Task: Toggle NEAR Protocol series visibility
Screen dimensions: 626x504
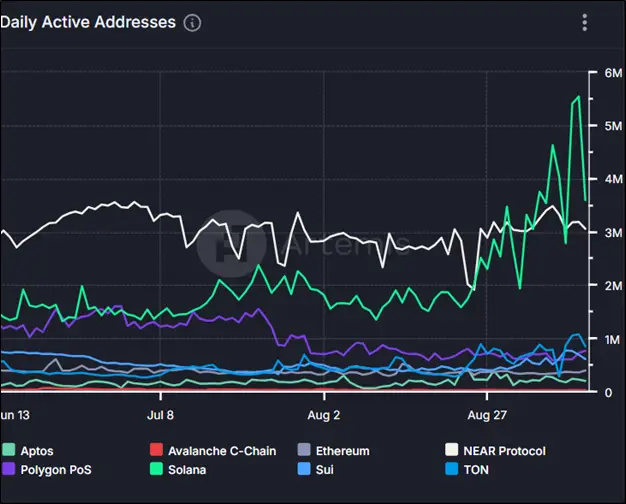Action: [504, 451]
